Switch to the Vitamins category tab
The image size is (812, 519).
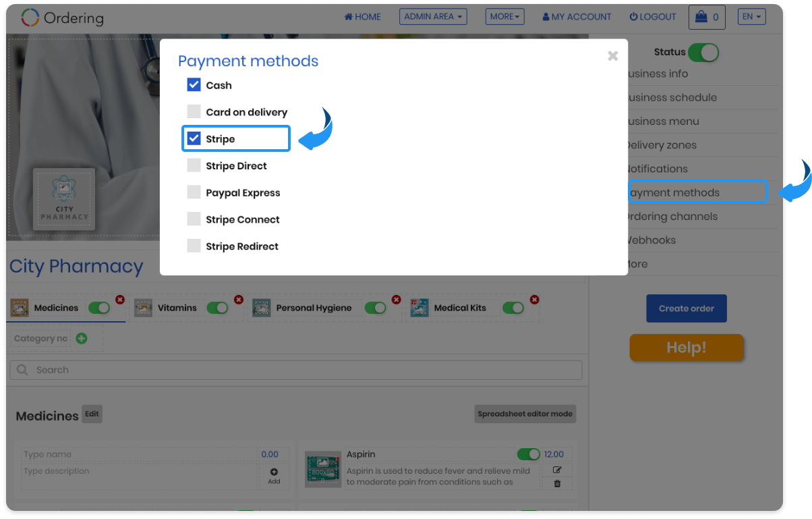click(177, 308)
